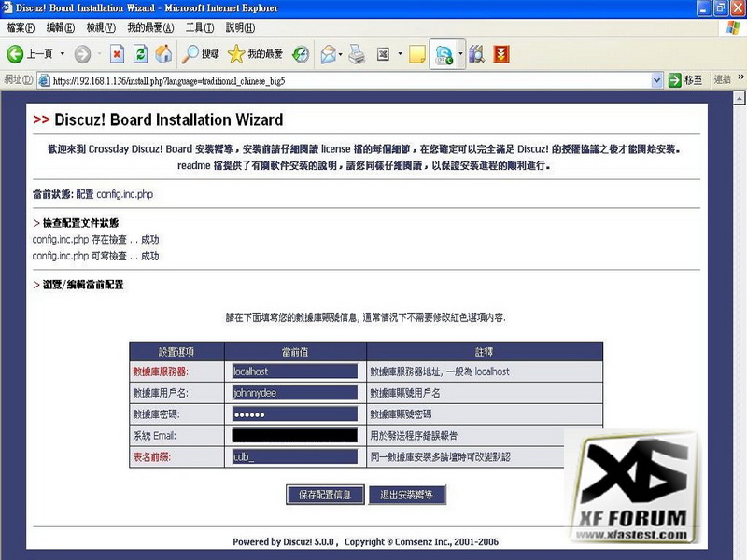This screenshot has height=560, width=747.
Task: Open the History clock icon
Action: [x=301, y=54]
